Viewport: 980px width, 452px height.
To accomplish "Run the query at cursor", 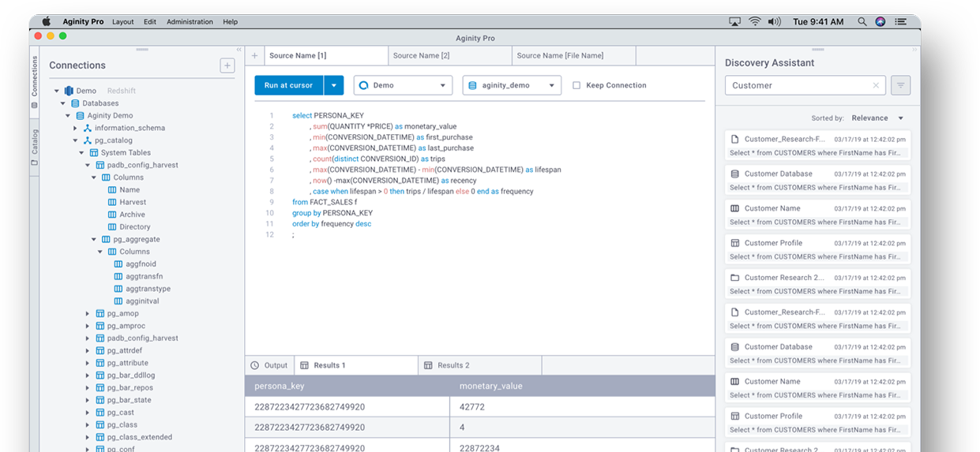I will (289, 85).
